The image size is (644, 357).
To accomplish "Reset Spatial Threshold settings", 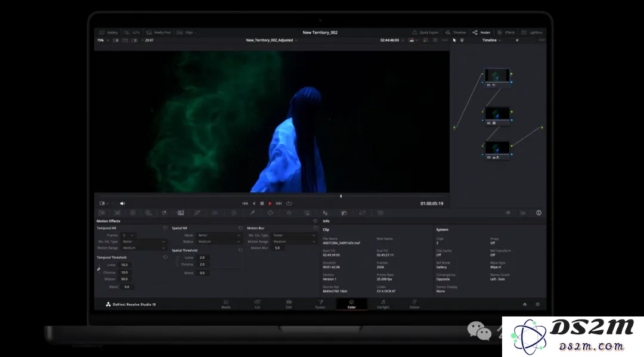I will click(240, 250).
